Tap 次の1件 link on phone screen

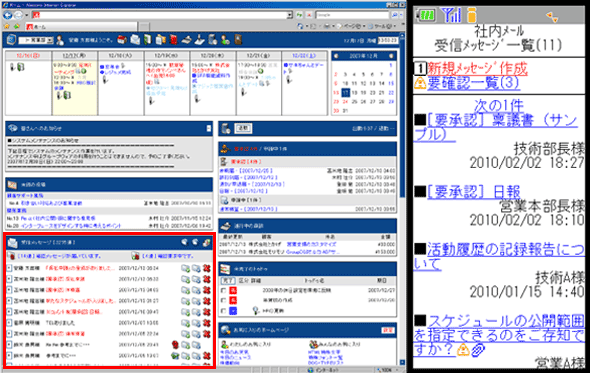coord(499,106)
